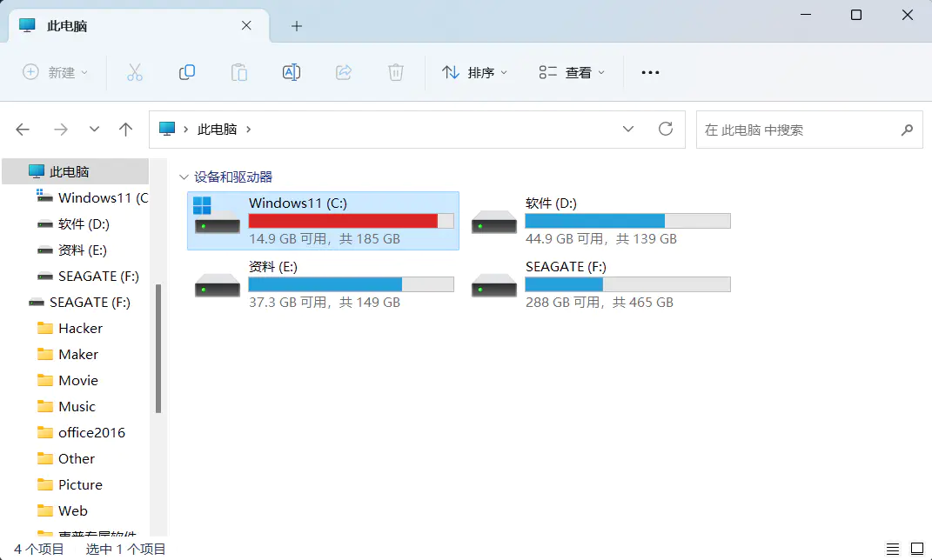Switch to details view via status bar icon
The height and width of the screenshot is (560, 932).
892,548
